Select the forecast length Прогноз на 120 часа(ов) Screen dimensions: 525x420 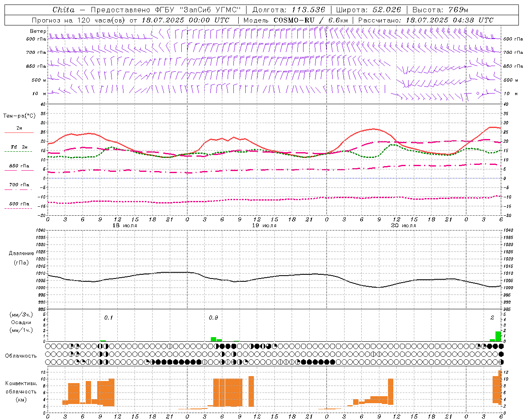(79, 20)
